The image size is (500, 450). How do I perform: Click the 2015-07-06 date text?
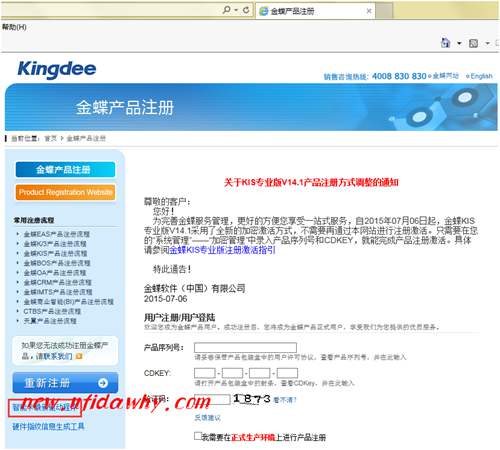(165, 299)
